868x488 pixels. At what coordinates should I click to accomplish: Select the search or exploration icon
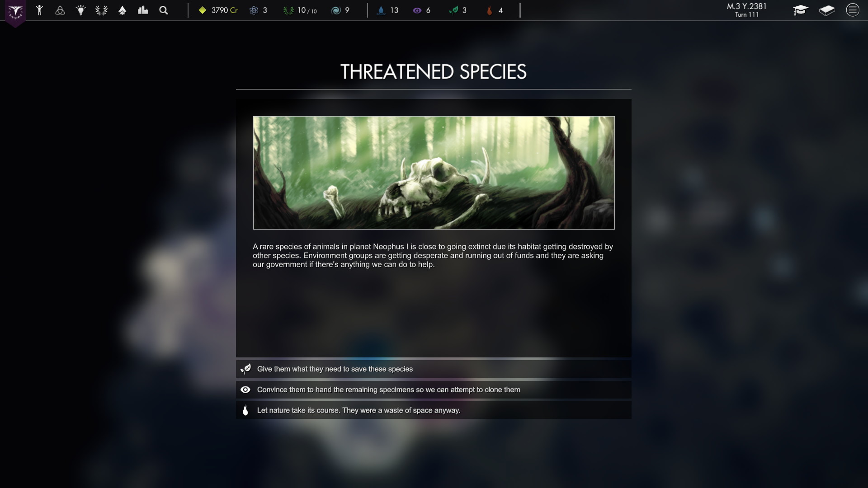click(x=164, y=10)
